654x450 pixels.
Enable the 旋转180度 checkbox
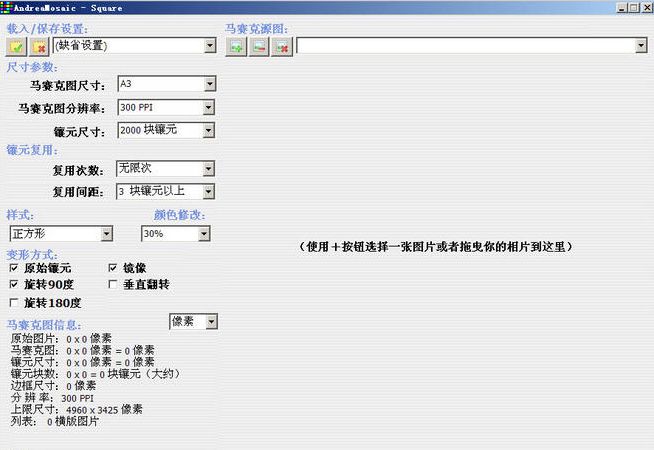pyautogui.click(x=14, y=303)
